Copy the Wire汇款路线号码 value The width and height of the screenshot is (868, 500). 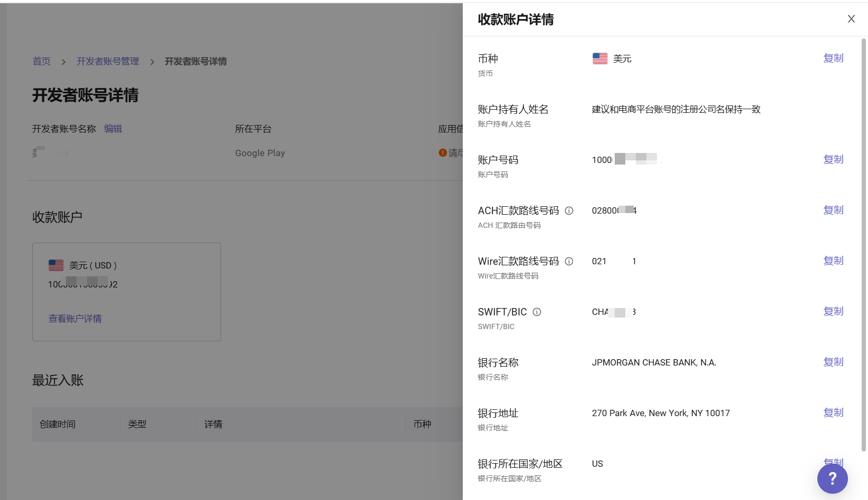click(x=833, y=261)
